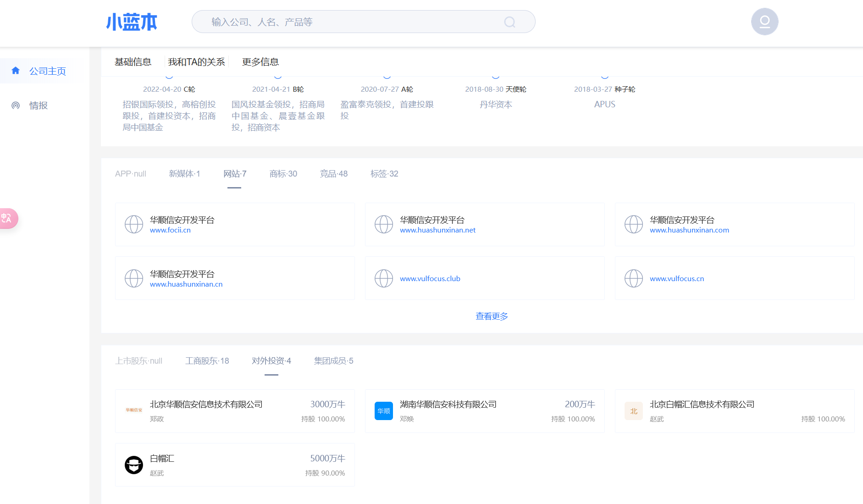Focus the company search input field
Screen dimensions: 863x504
click(x=363, y=22)
